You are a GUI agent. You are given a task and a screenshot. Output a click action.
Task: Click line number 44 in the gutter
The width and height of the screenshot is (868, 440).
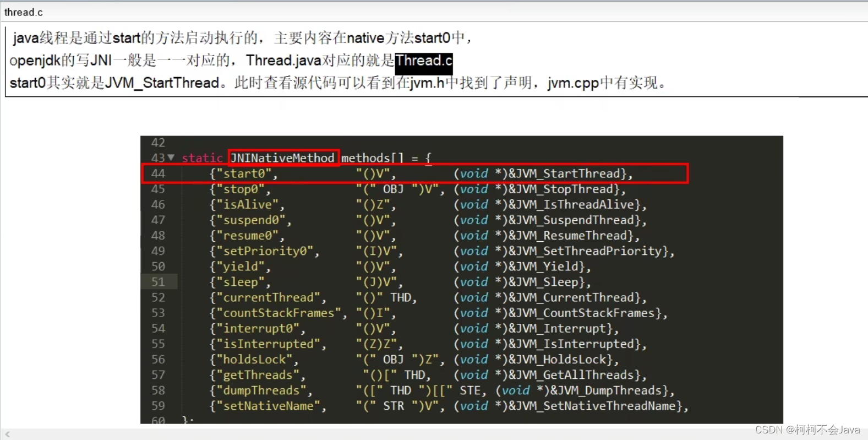(158, 173)
